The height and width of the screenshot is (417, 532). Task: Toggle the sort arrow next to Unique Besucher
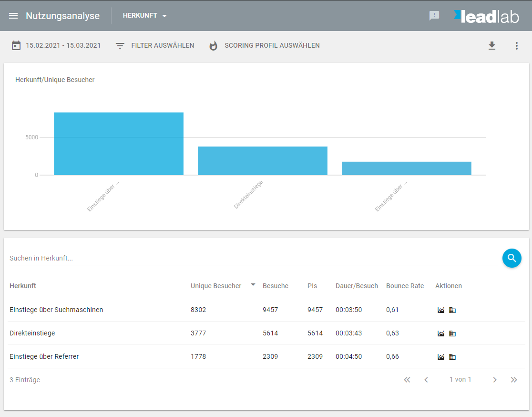pos(253,285)
